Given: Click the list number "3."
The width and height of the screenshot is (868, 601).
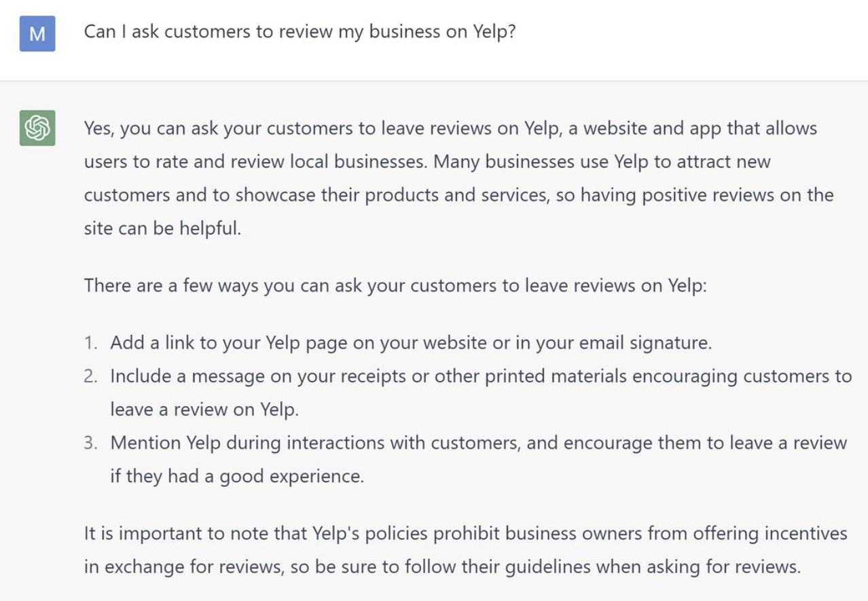Looking at the screenshot, I should pyautogui.click(x=92, y=443).
